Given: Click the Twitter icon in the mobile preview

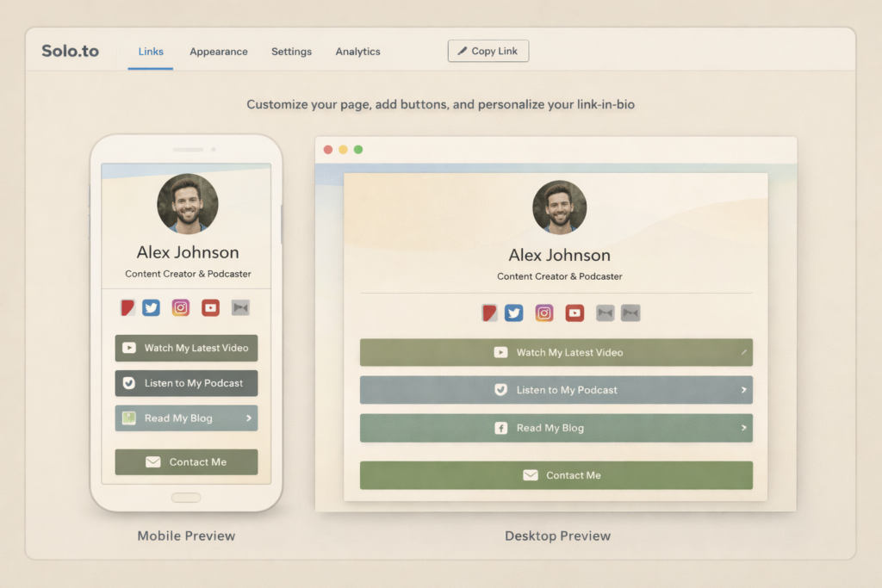Looking at the screenshot, I should point(151,307).
